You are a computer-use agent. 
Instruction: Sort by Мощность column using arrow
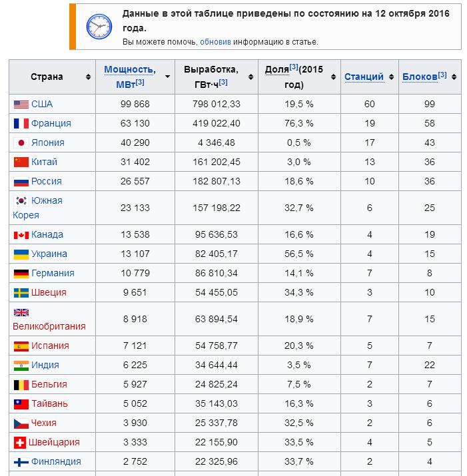click(x=167, y=77)
